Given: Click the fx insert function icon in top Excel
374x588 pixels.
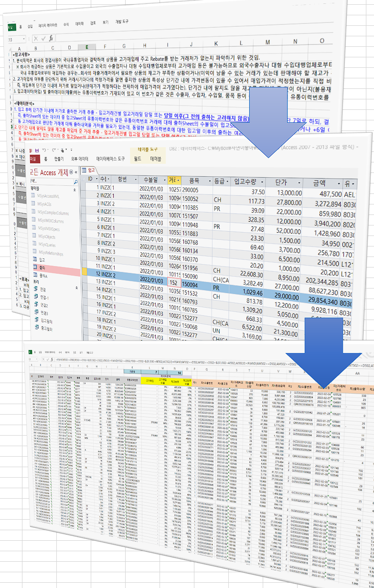Looking at the screenshot, I should (x=51, y=38).
